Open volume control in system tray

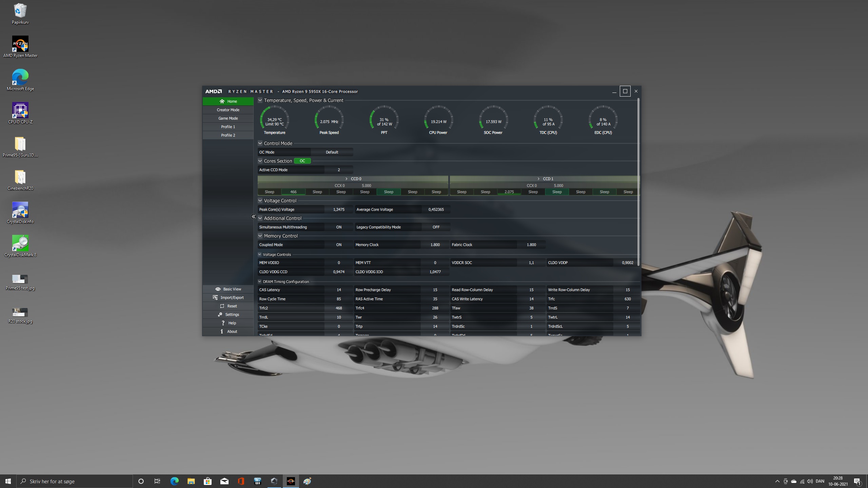810,481
